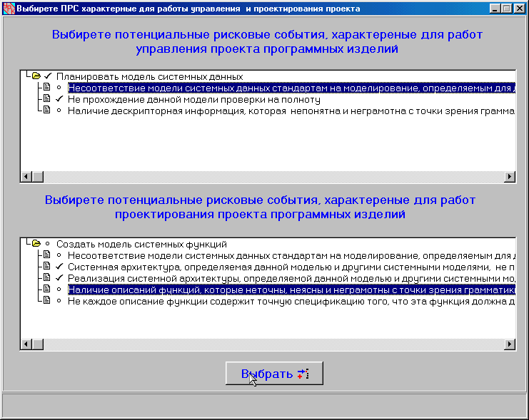Uncheck Не прохождение данной модели проверки
Viewport: 529px width, 420px height.
click(59, 99)
